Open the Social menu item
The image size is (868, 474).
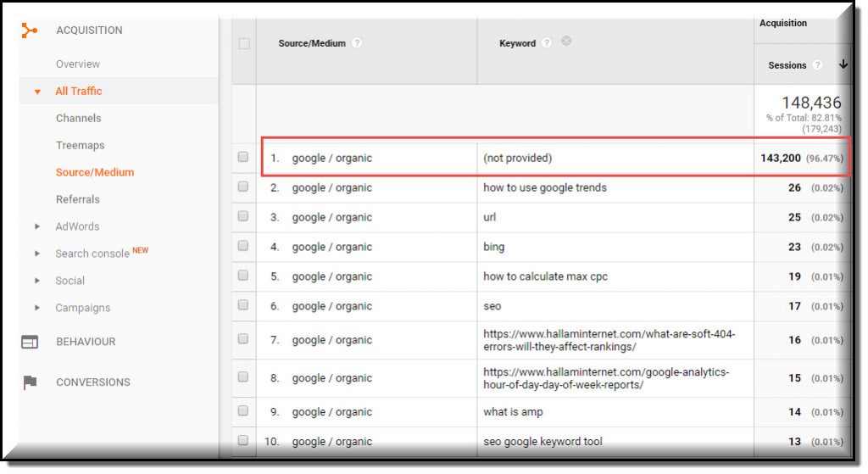click(70, 281)
